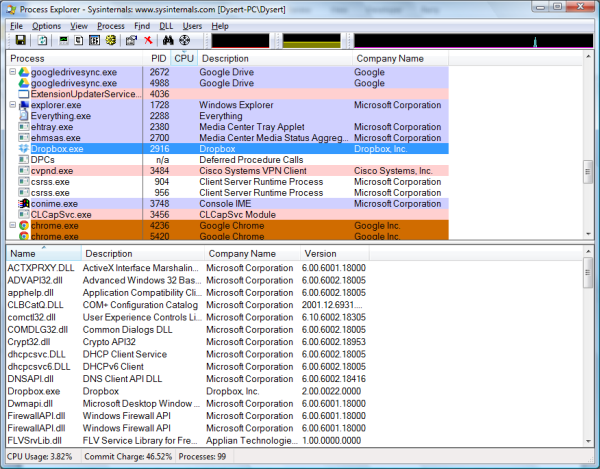Screen dimensions: 600x469
Task: Click the yellow commit history graph
Action: click(311, 41)
